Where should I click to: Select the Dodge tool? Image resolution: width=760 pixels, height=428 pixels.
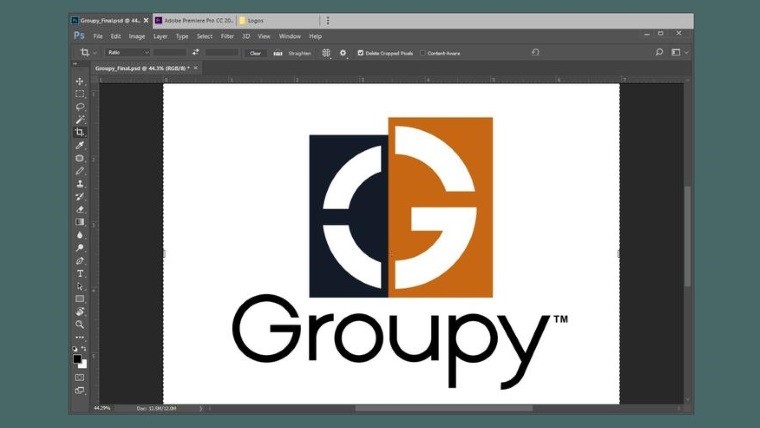pos(80,248)
